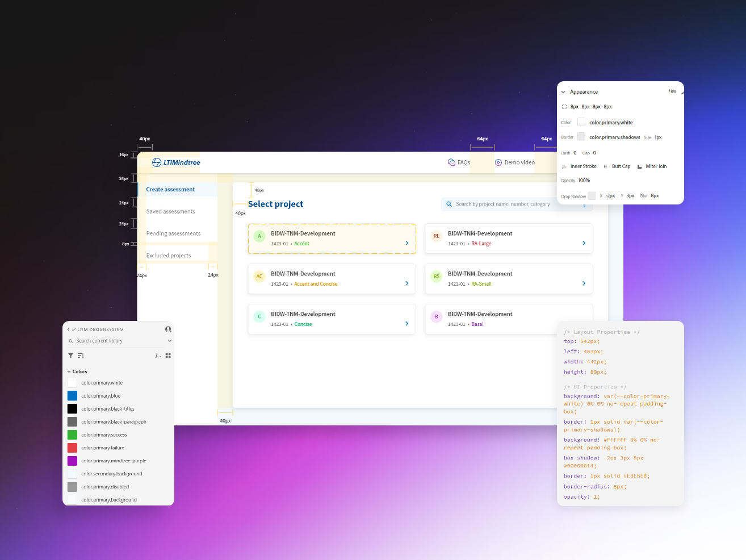Pick the color.primary.mindtree-purple swatch
Image resolution: width=746 pixels, height=560 pixels.
[72, 461]
